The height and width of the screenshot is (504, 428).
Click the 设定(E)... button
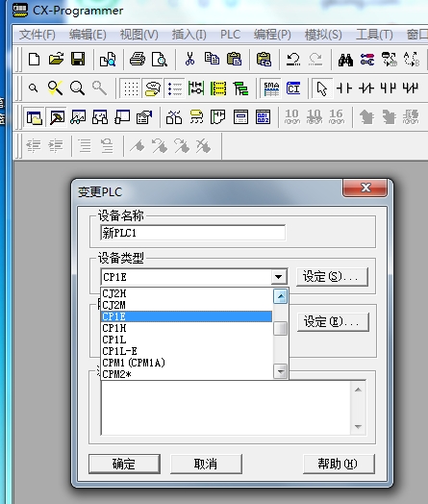333,322
